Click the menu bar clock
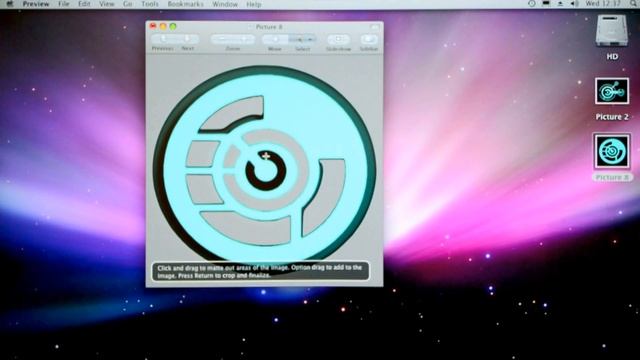This screenshot has height=360, width=640. click(x=603, y=4)
